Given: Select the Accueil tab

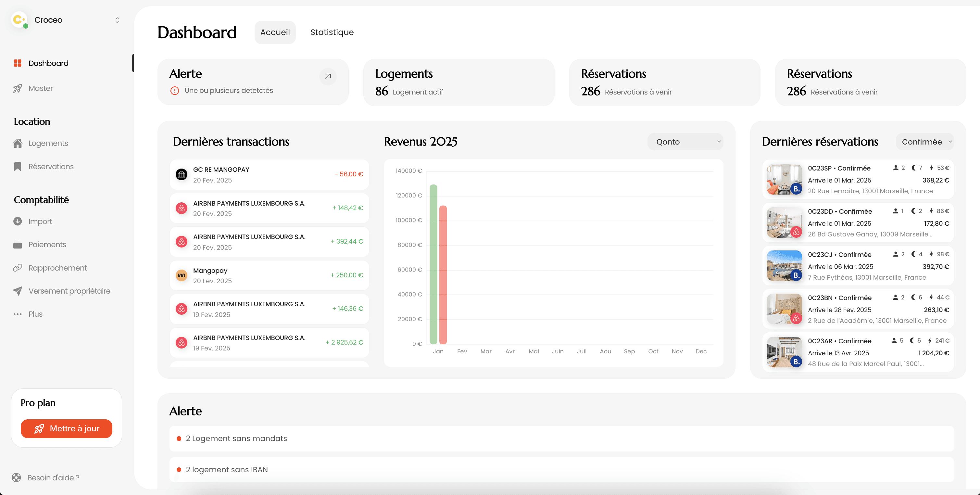Looking at the screenshot, I should pyautogui.click(x=275, y=32).
